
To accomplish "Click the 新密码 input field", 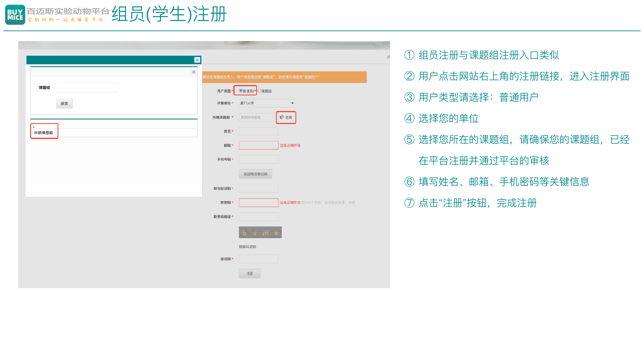I will 259,203.
